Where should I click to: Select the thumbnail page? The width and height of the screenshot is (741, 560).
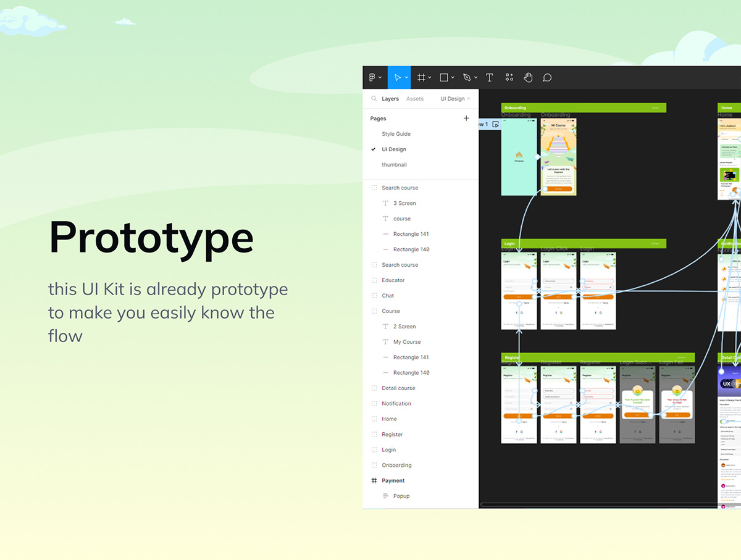(x=394, y=165)
